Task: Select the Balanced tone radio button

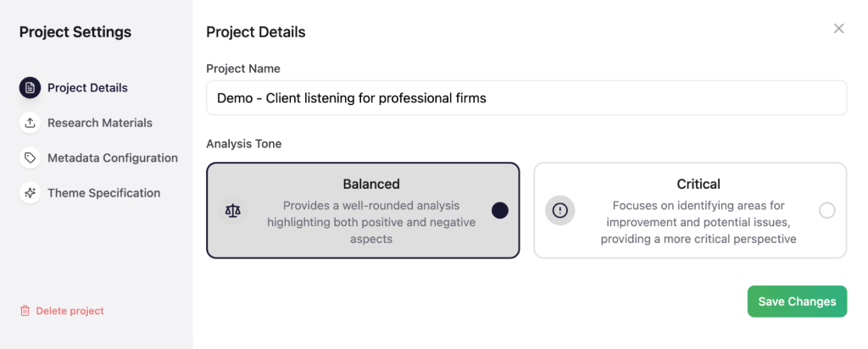Action: point(499,210)
